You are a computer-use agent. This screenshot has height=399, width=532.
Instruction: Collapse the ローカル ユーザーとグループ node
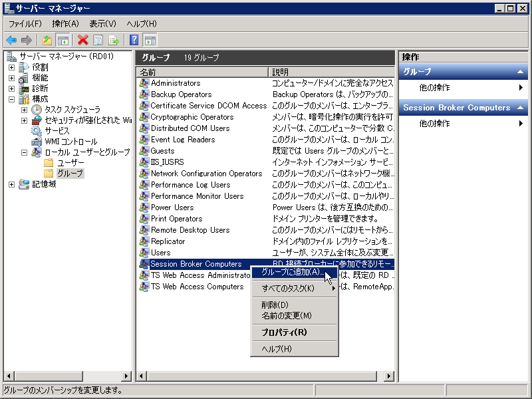point(24,153)
